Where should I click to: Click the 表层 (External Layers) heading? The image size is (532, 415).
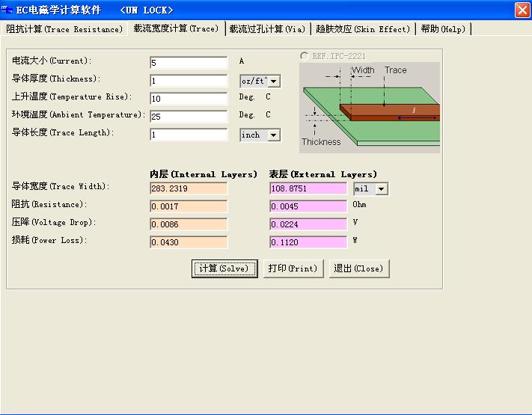click(x=323, y=174)
